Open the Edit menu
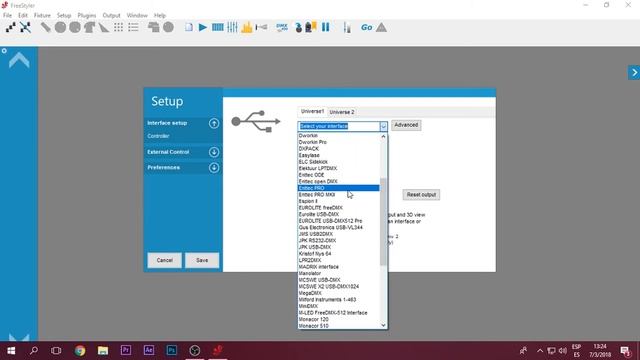640x360 pixels. point(23,15)
